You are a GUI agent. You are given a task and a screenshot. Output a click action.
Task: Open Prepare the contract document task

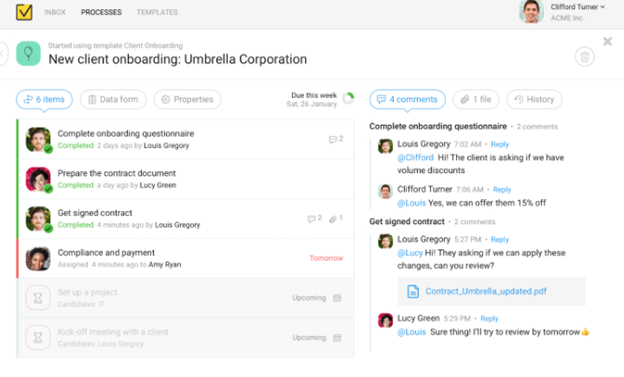click(x=185, y=179)
